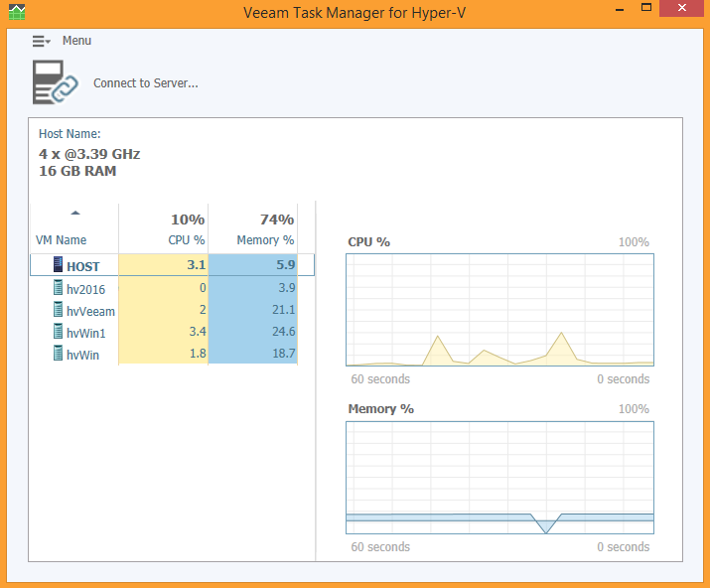Click the CPU % history graph
The height and width of the screenshot is (588, 710).
pos(499,310)
